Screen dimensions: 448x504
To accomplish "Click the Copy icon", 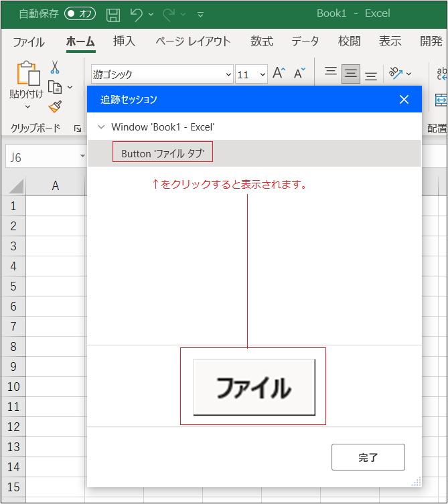I will point(55,87).
